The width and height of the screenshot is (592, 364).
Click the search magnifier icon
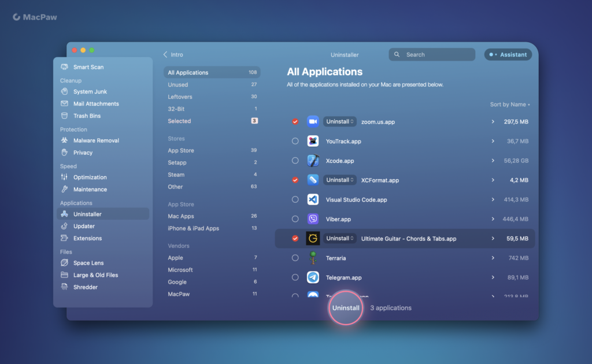397,54
